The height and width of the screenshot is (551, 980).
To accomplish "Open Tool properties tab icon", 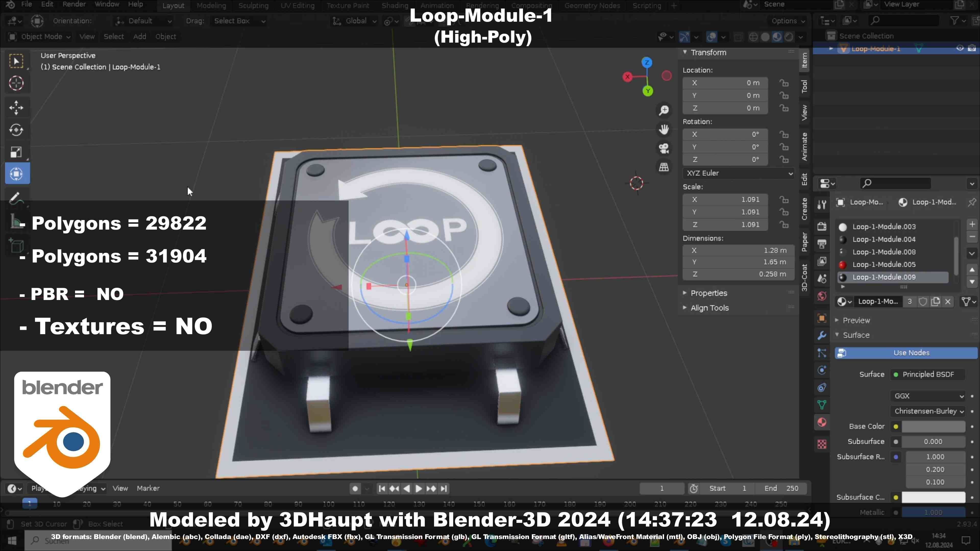I will 822,205.
